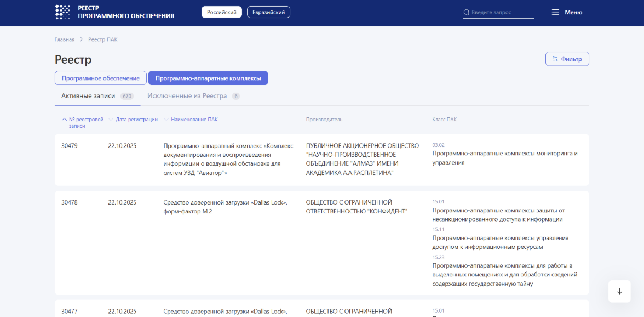Open the Фильтр button
The height and width of the screenshot is (317, 644).
567,58
